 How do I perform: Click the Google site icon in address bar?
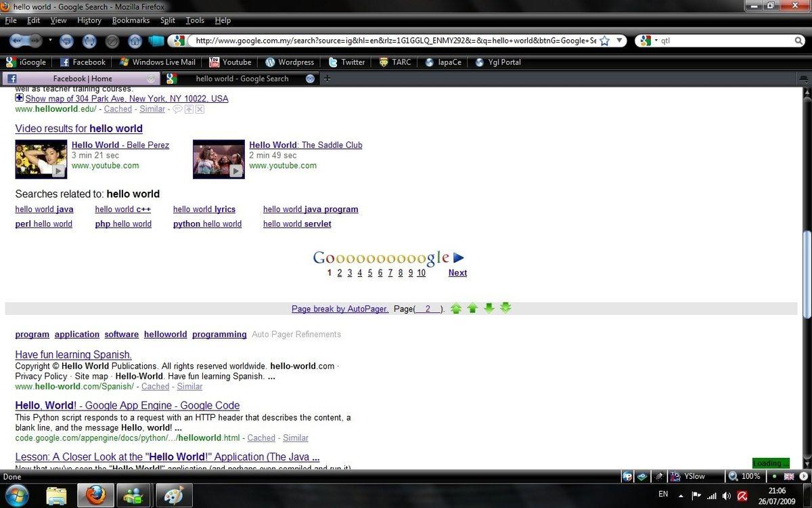(180, 41)
